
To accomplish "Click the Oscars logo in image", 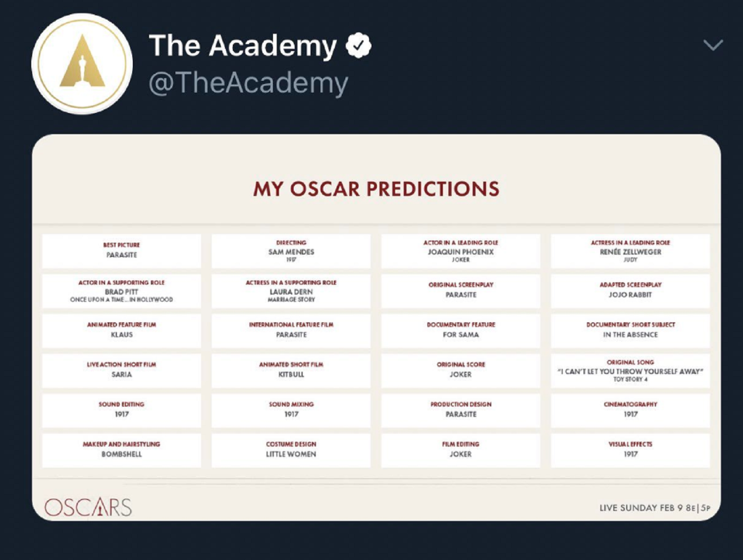I will (88, 507).
